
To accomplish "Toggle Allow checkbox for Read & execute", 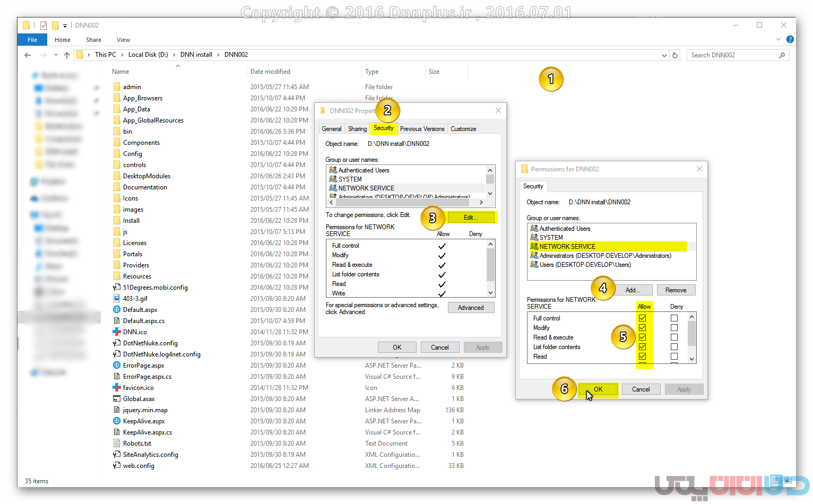I will coord(642,337).
